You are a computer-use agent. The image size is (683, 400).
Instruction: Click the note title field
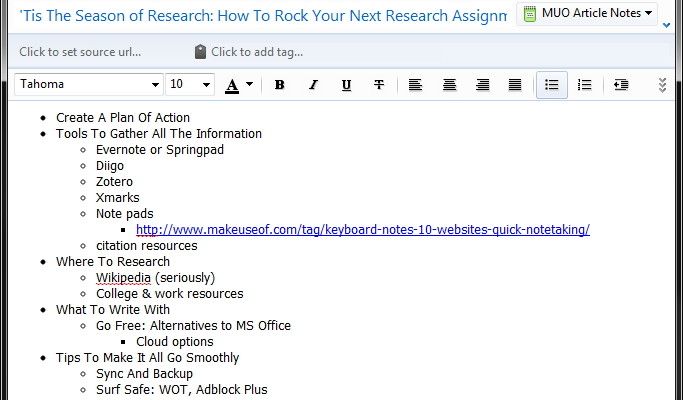click(263, 16)
